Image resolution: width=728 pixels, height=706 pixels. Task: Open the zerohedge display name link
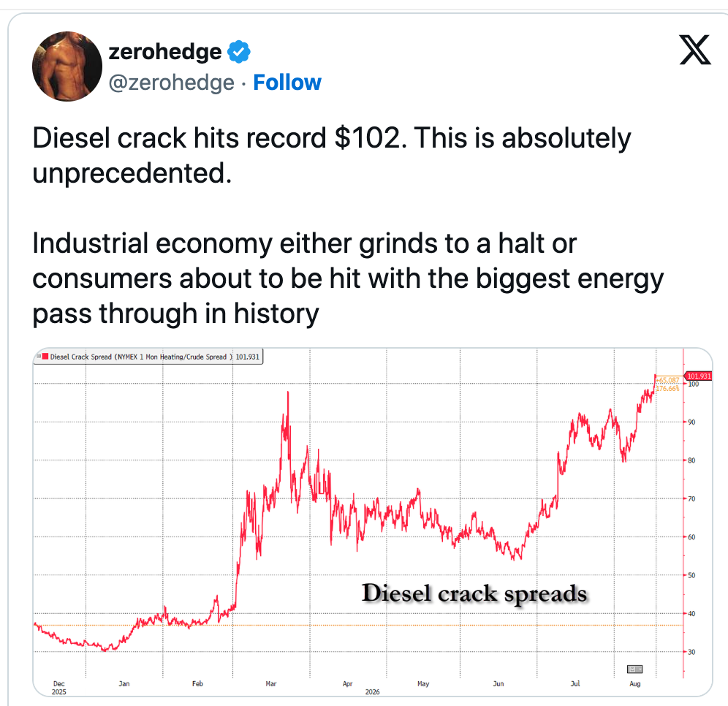coord(164,51)
